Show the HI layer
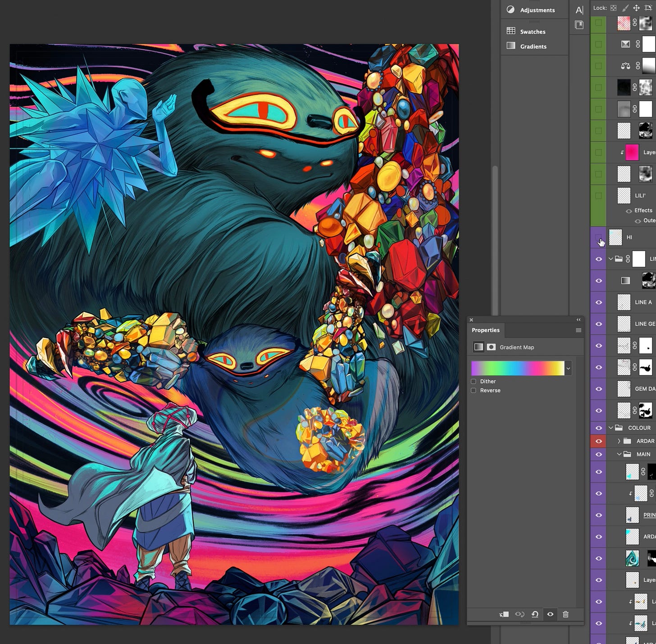This screenshot has height=644, width=656. click(598, 237)
